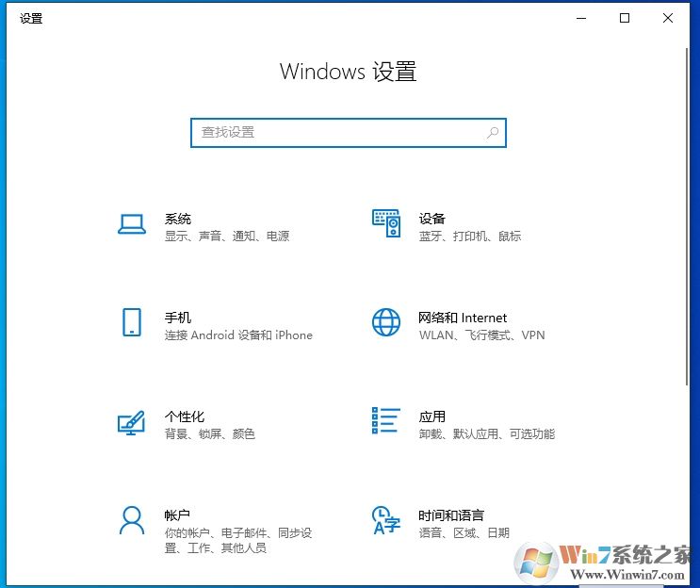Open 设备 settings category
Image resolution: width=700 pixels, height=588 pixels.
coord(431,219)
